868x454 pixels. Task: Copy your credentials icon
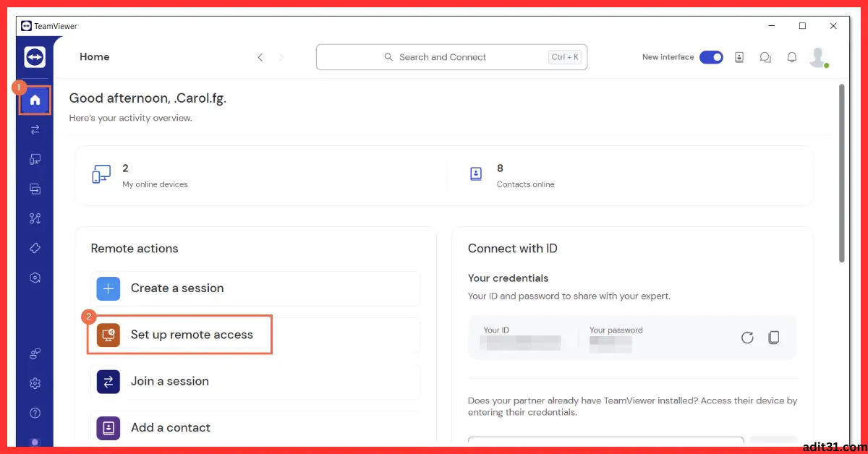pyautogui.click(x=774, y=337)
